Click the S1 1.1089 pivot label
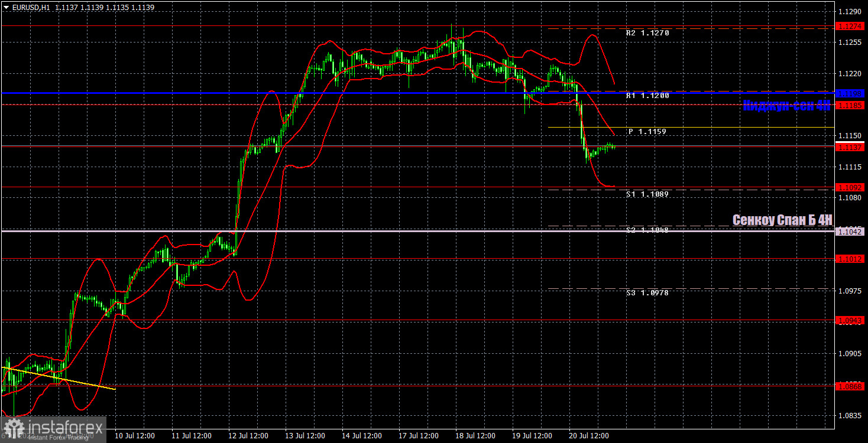 647,194
